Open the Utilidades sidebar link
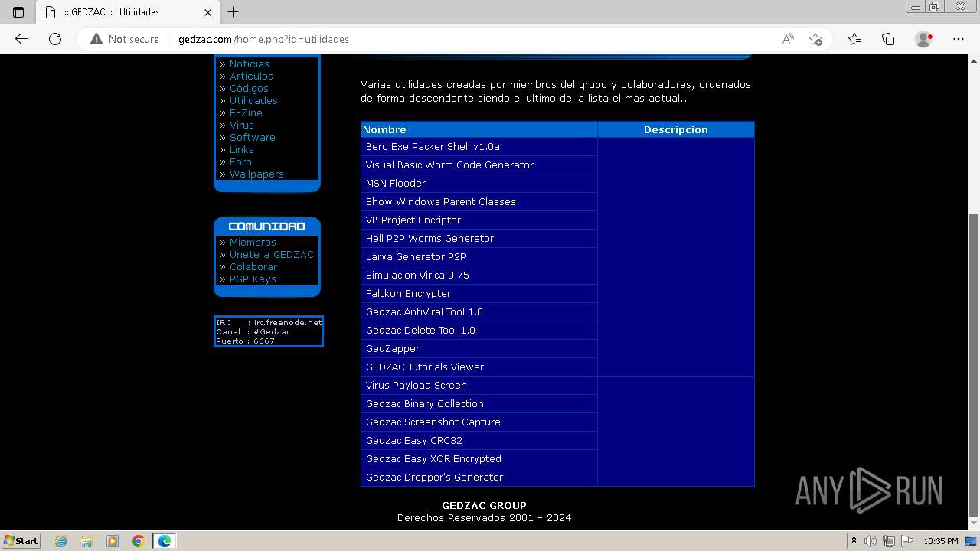 253,100
